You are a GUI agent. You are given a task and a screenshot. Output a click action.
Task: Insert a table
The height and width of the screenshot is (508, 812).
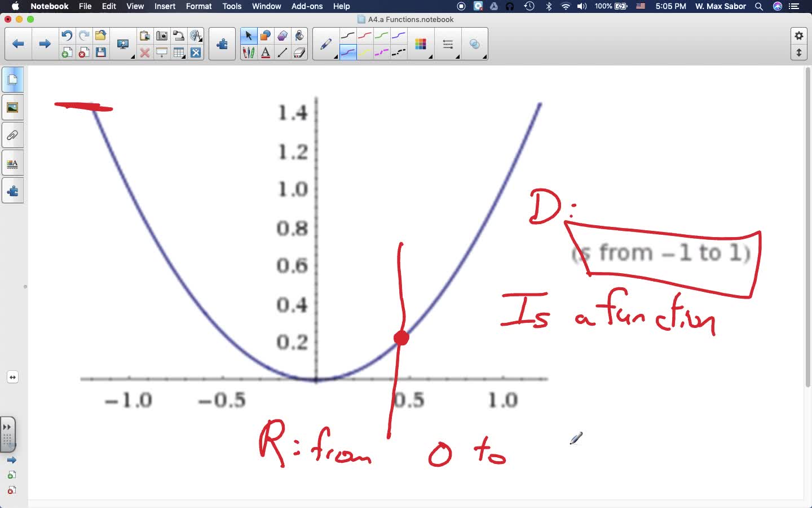[179, 52]
